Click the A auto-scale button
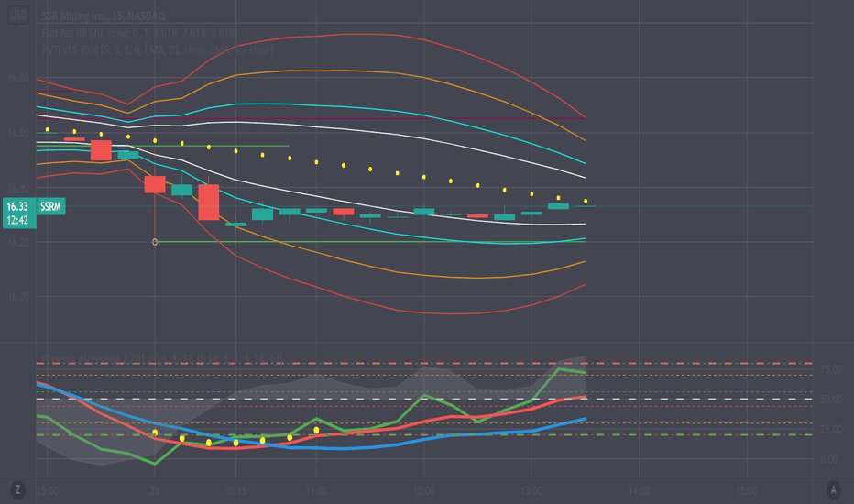Screen dimensions: 854x504 (833, 490)
